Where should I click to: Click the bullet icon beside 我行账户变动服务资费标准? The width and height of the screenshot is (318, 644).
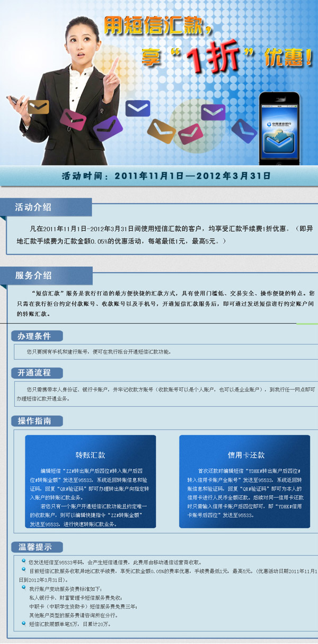(24, 588)
